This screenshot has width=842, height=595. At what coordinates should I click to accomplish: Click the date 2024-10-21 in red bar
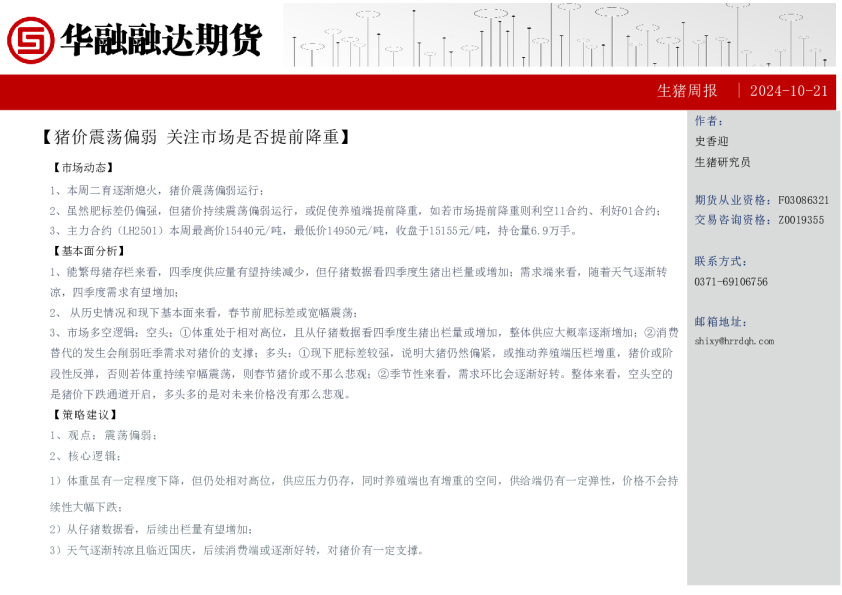tap(788, 91)
